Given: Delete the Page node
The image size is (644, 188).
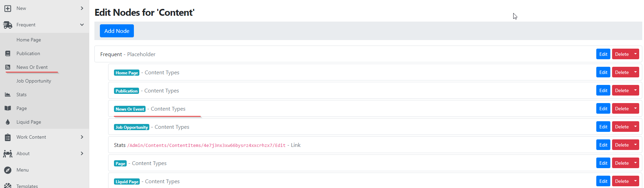Looking at the screenshot, I should pyautogui.click(x=622, y=163).
